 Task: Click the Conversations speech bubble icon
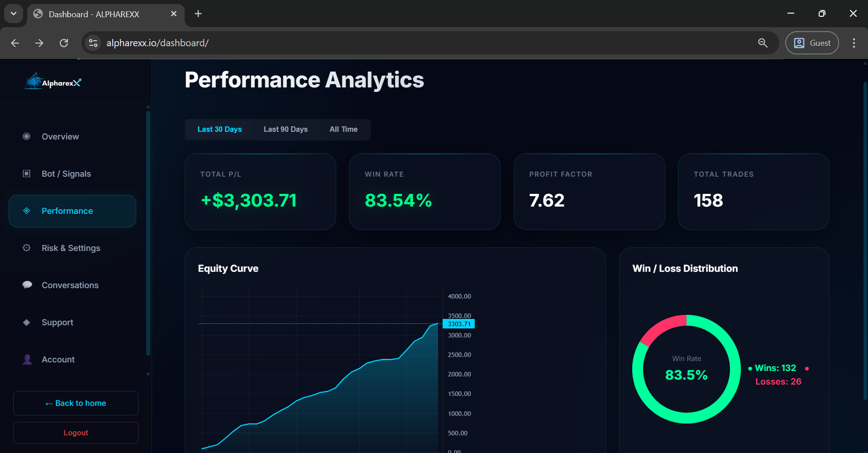coord(27,285)
